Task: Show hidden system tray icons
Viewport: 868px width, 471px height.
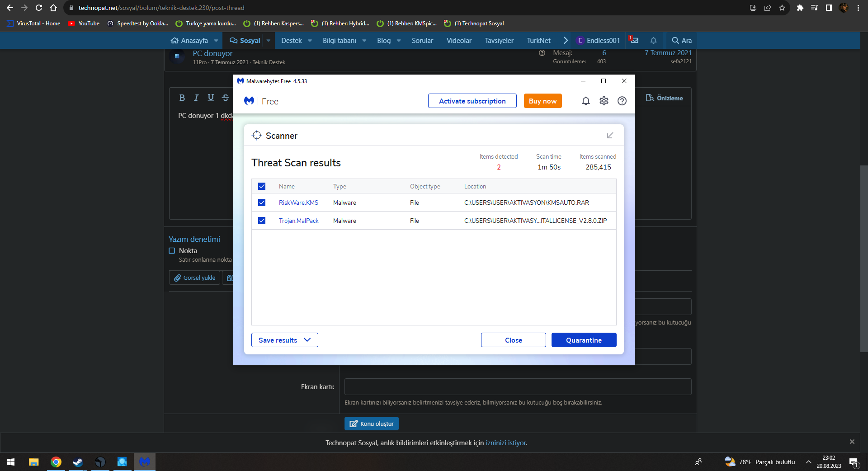Action: 808,462
